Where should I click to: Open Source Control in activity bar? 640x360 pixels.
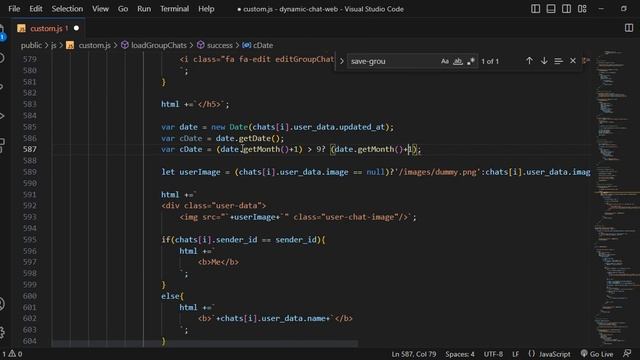(x=2, y=87)
